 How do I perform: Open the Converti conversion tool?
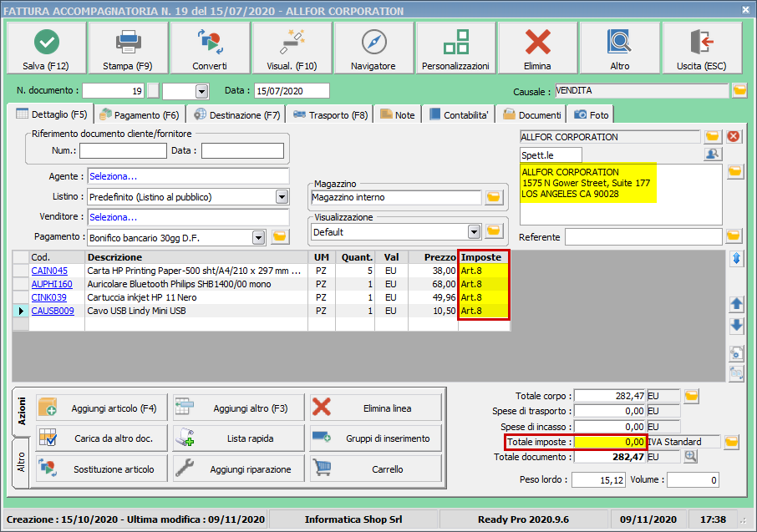pos(210,48)
